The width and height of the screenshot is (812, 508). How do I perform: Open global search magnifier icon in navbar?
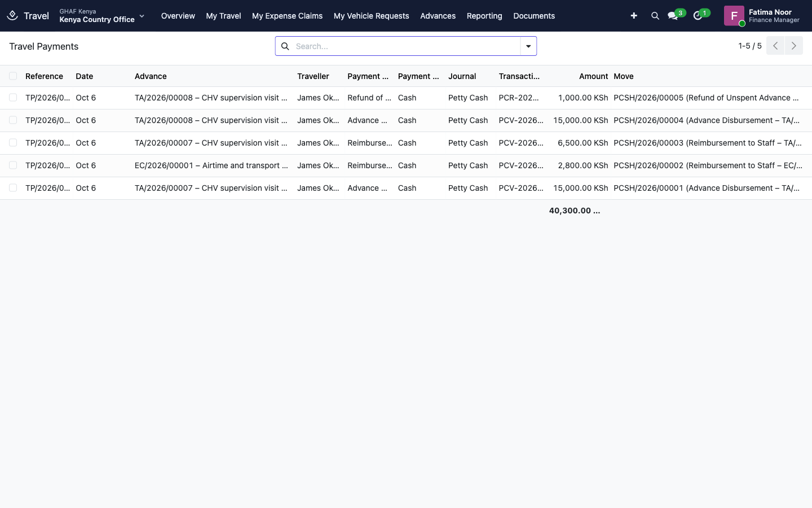655,16
